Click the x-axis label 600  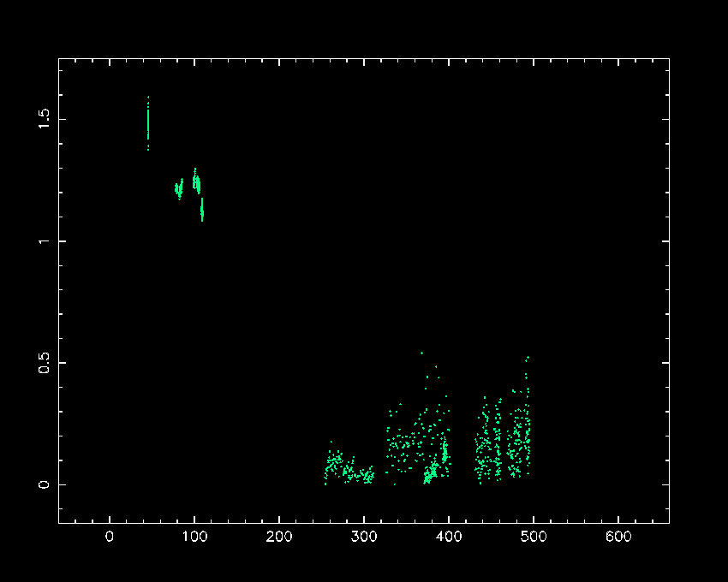click(x=618, y=537)
